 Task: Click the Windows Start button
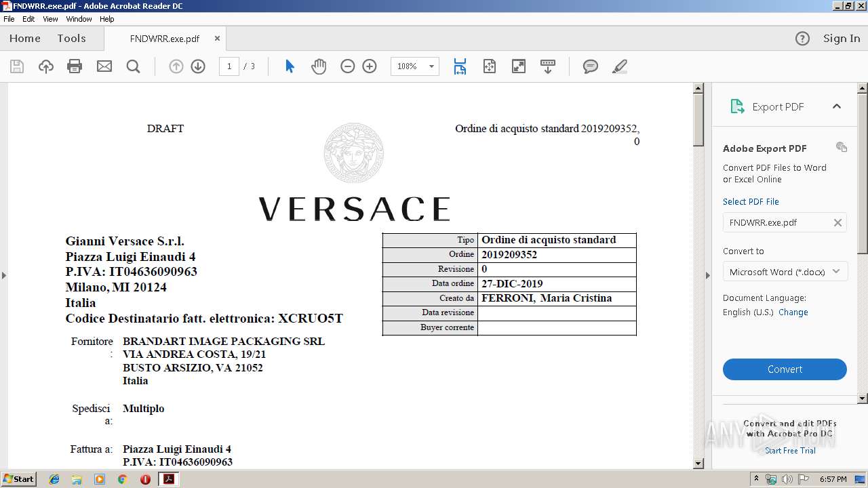tap(18, 479)
